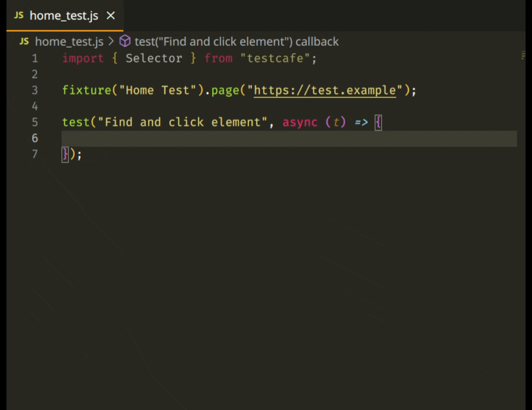The image size is (532, 410).
Task: Click the cube symbol icon in breadcrumb
Action: [x=125, y=41]
